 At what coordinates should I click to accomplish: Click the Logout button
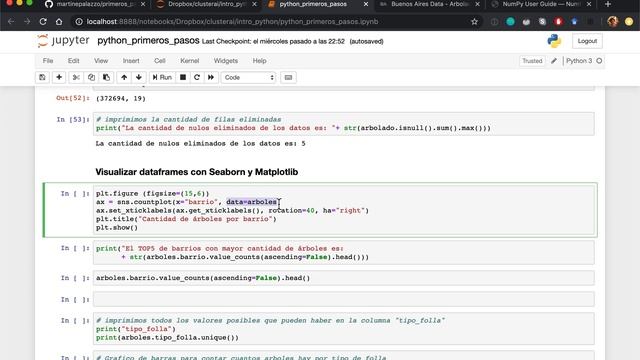(x=587, y=41)
